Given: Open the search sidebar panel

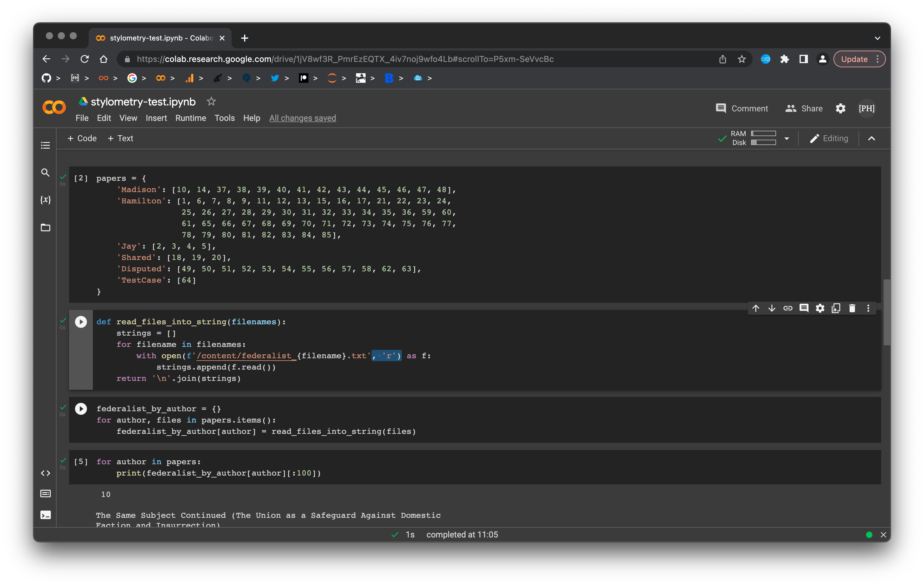Looking at the screenshot, I should point(45,173).
